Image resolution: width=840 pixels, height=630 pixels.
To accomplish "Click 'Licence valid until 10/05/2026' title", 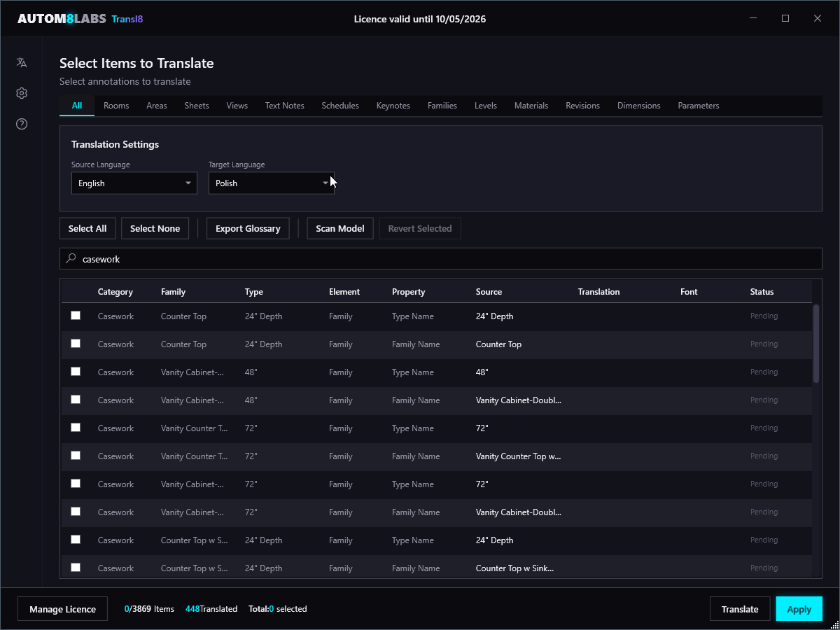I will 420,19.
